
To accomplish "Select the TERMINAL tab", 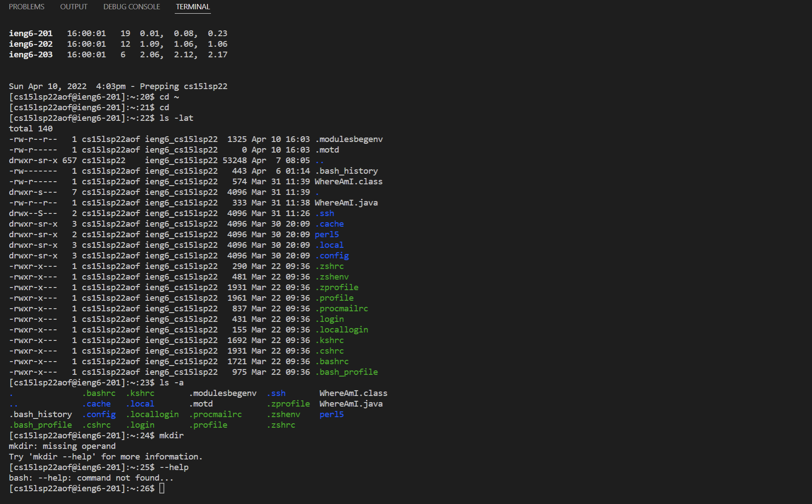I will (193, 7).
